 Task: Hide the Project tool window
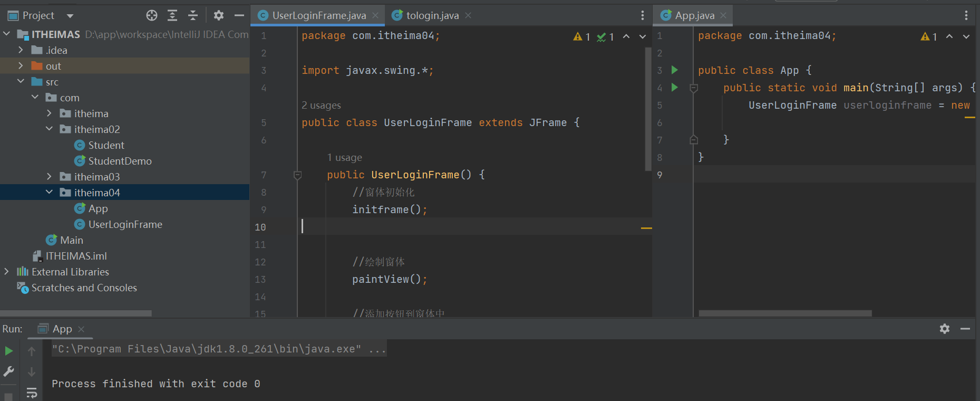pyautogui.click(x=239, y=15)
